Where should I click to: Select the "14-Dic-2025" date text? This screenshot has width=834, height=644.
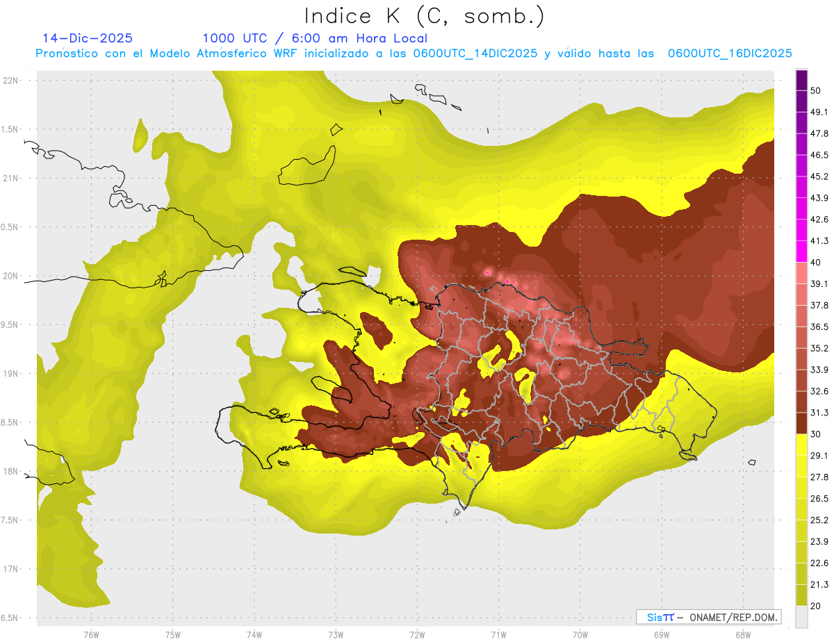87,38
